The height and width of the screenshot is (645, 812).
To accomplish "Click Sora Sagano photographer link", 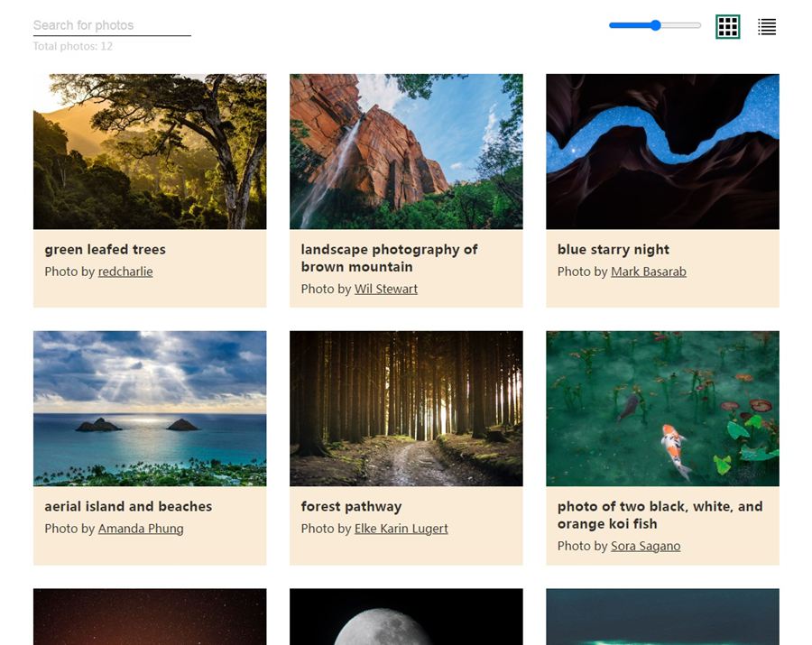I will (646, 546).
